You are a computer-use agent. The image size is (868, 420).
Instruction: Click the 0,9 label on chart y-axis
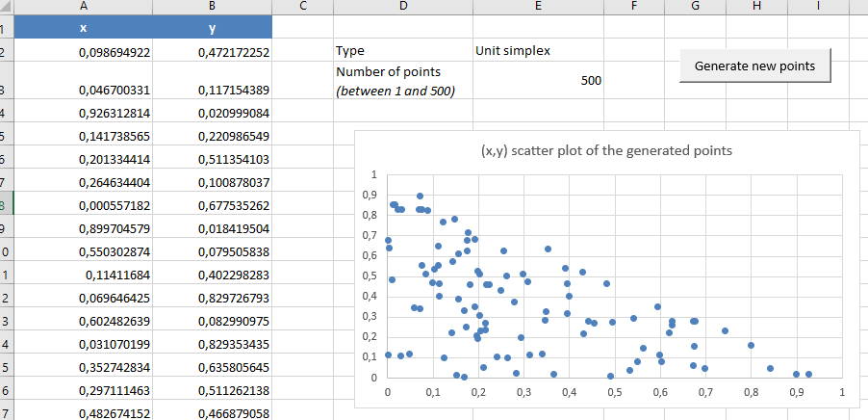tap(370, 195)
